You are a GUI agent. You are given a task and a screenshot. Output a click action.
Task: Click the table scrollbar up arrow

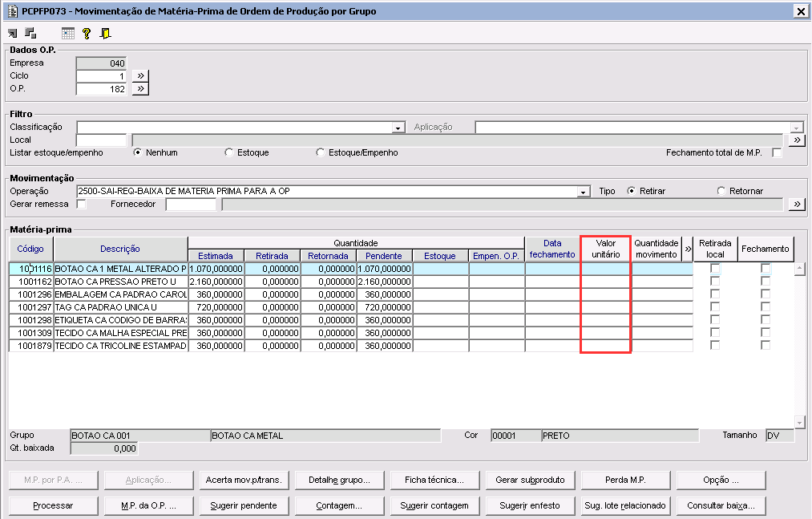coord(799,269)
